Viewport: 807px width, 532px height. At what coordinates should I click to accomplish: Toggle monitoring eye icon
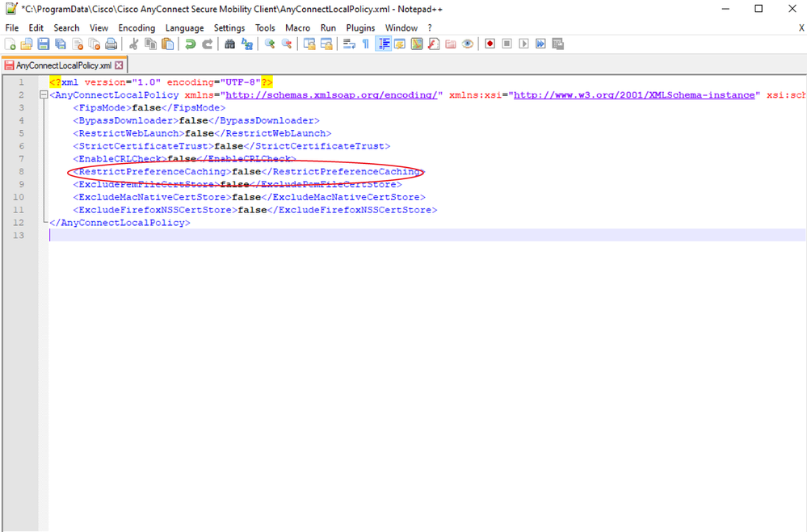[468, 44]
